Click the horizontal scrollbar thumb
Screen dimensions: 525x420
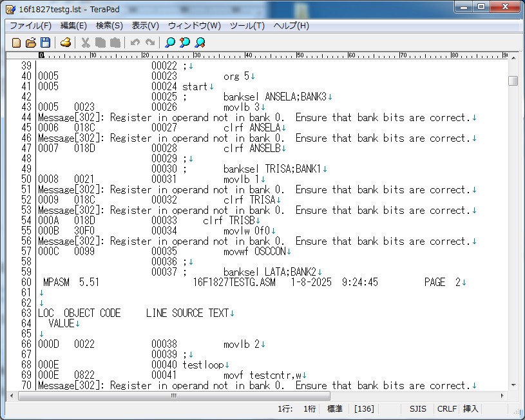(174, 396)
